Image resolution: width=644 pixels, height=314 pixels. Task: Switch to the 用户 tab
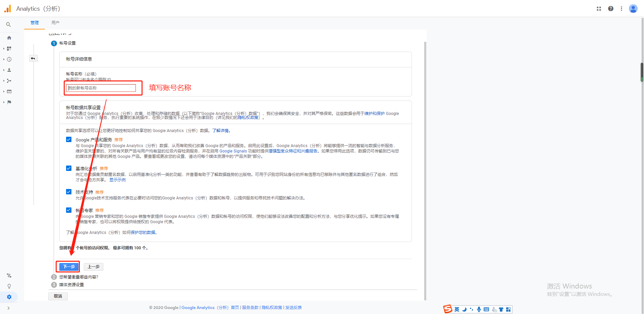[55, 23]
